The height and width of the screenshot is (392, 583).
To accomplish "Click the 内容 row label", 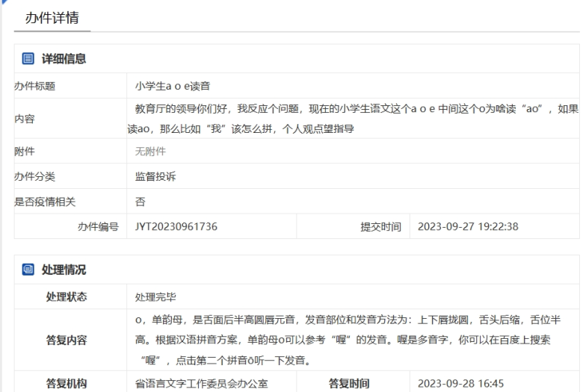I will click(25, 119).
